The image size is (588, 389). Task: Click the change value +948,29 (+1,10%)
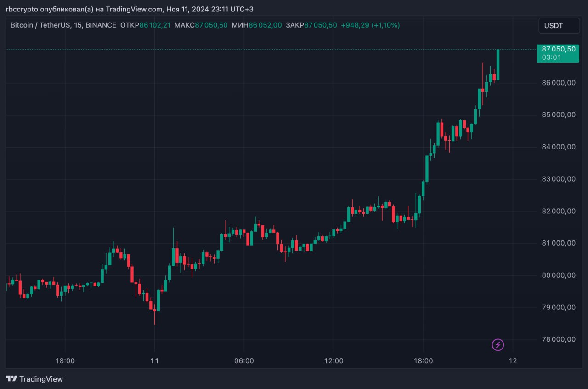pyautogui.click(x=370, y=25)
